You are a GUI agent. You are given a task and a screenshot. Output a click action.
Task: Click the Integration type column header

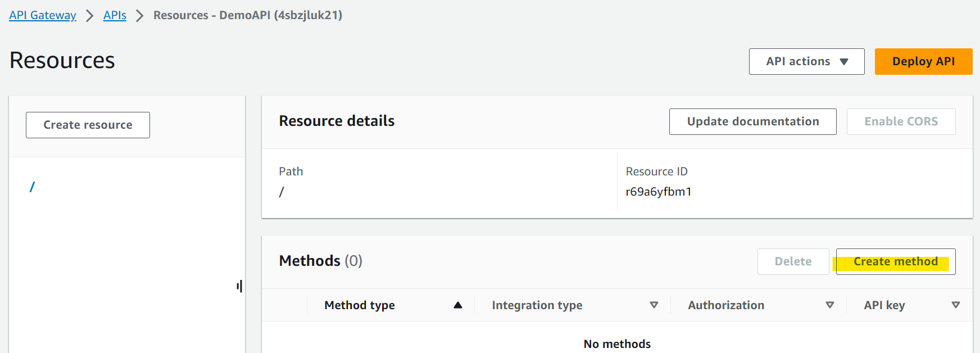click(x=537, y=305)
